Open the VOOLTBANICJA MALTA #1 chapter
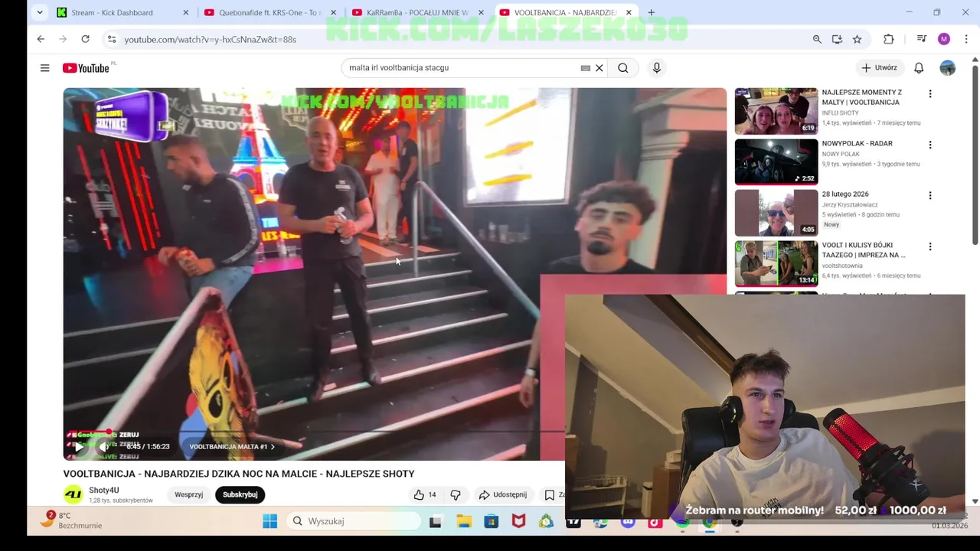The width and height of the screenshot is (980, 551). click(232, 447)
